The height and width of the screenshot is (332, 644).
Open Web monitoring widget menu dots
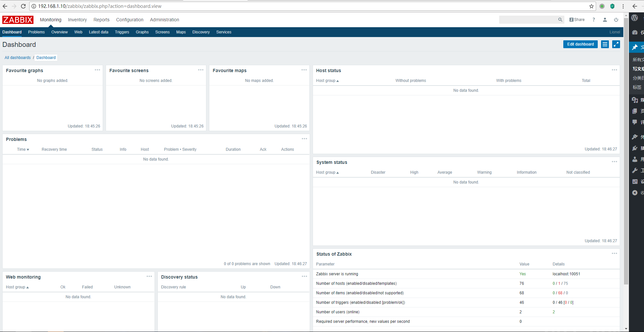tap(149, 276)
